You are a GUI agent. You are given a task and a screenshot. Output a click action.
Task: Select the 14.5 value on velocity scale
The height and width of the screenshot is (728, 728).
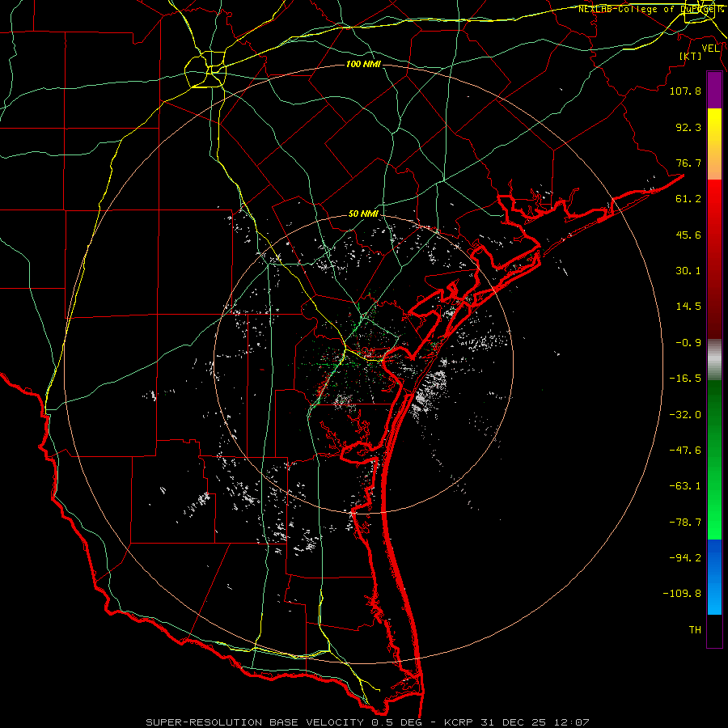(688, 307)
